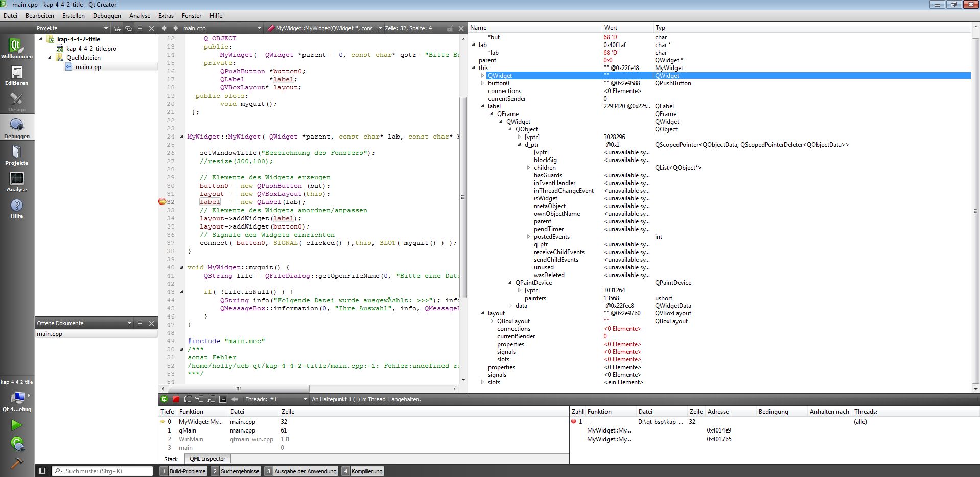
Task: Collapse the kap-4-4-2-title project tree node
Action: [41, 39]
